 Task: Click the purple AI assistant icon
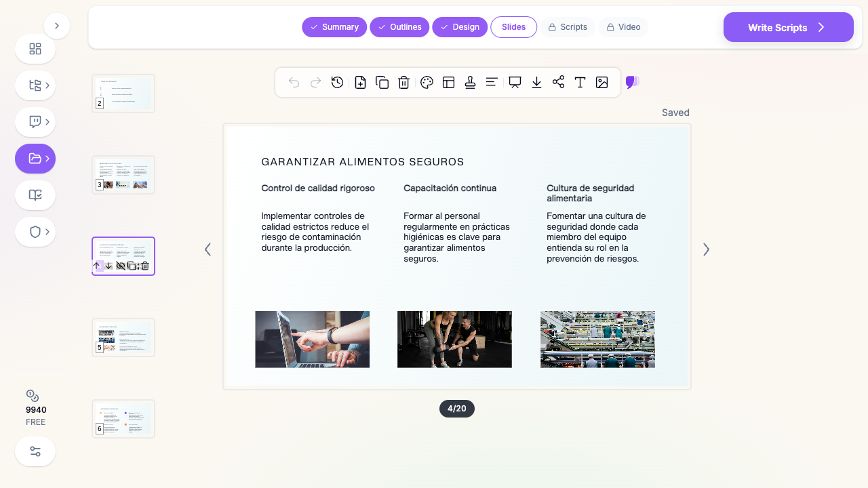tap(632, 83)
